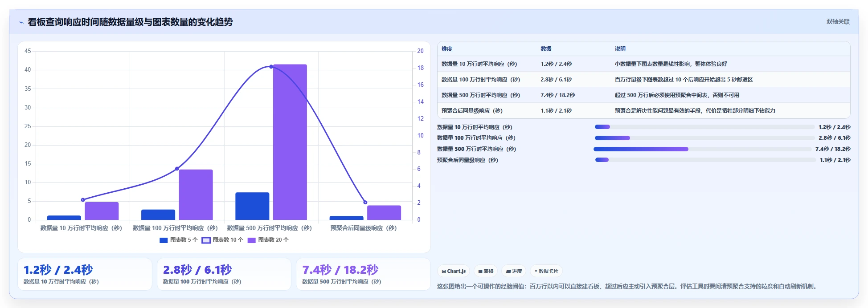The width and height of the screenshot is (868, 308).
Task: Toggle the 图表数 20 个 legend series
Action: coord(268,240)
